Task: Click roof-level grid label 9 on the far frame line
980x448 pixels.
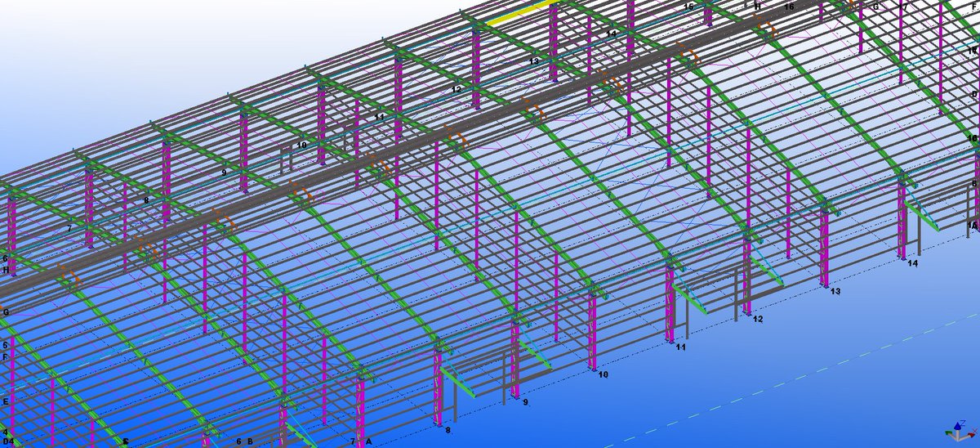Action: point(224,172)
